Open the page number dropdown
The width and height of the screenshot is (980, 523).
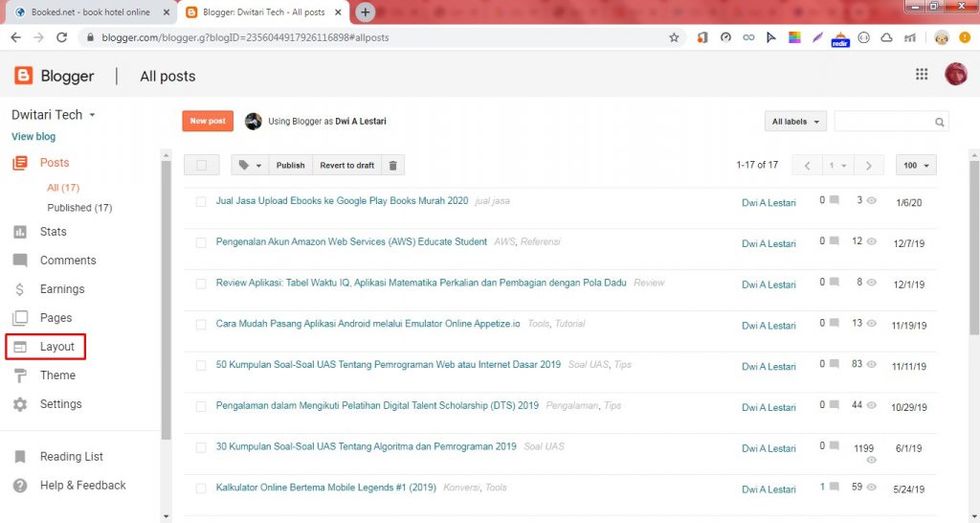[837, 165]
